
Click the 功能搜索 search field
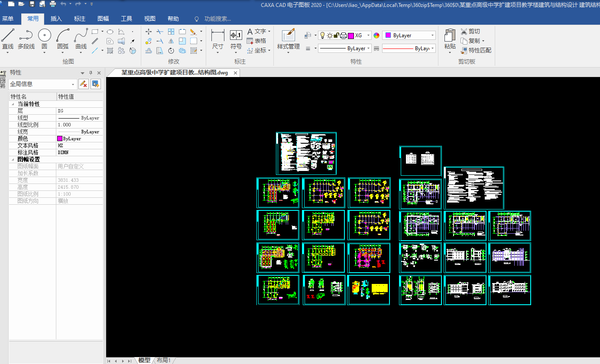[x=217, y=19]
